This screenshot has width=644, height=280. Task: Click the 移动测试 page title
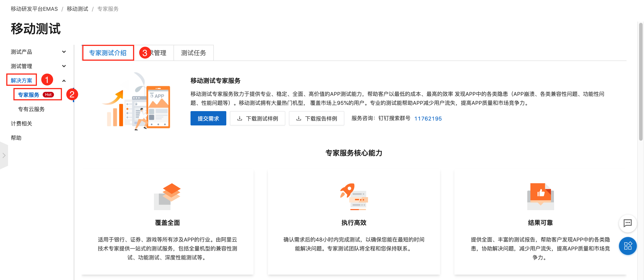point(36,28)
